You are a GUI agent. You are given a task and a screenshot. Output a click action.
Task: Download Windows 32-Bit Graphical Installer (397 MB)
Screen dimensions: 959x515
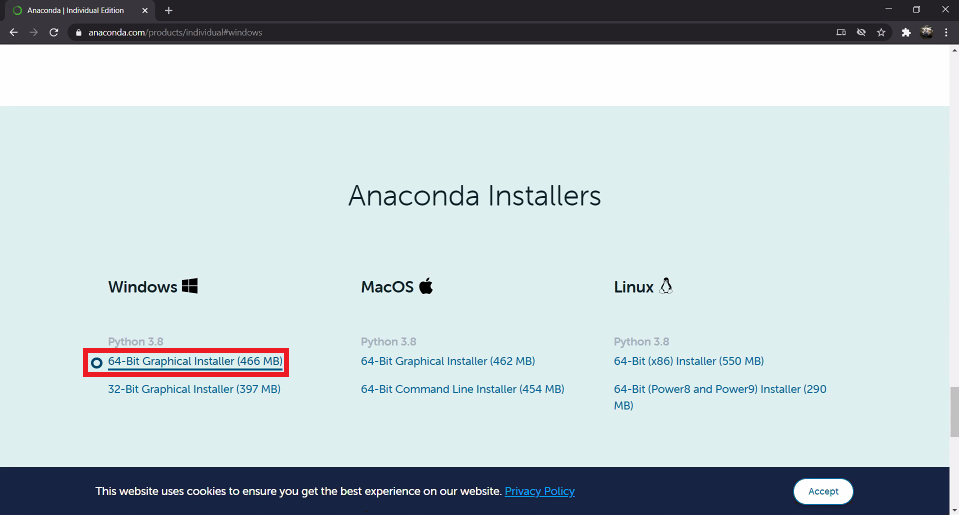(194, 389)
